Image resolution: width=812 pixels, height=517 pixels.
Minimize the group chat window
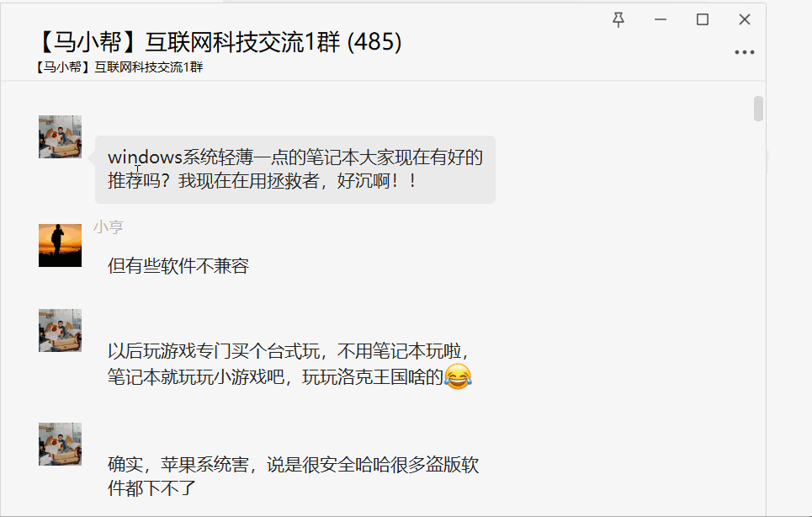[x=661, y=19]
